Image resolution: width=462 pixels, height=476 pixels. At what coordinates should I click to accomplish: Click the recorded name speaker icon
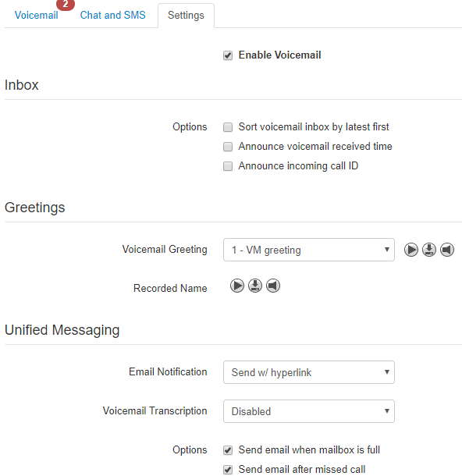click(273, 286)
